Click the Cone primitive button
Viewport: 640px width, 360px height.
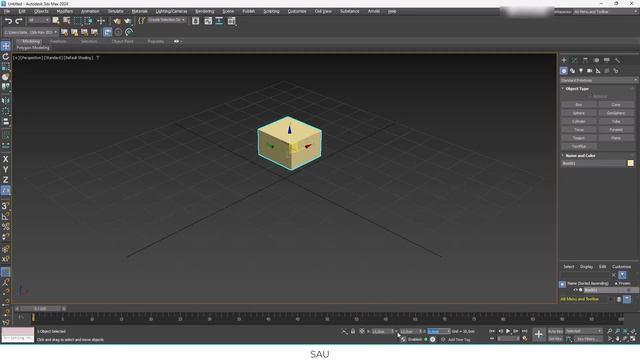click(616, 105)
